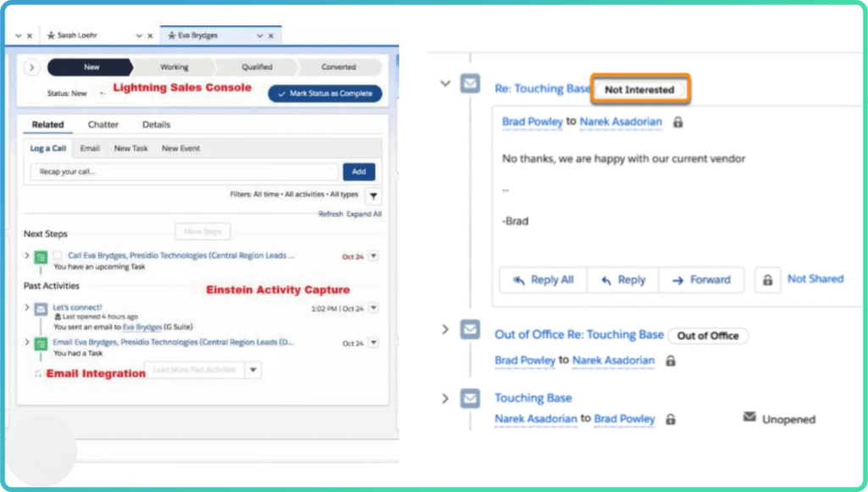
Task: Choose the Log a Call action tab
Action: coord(47,148)
